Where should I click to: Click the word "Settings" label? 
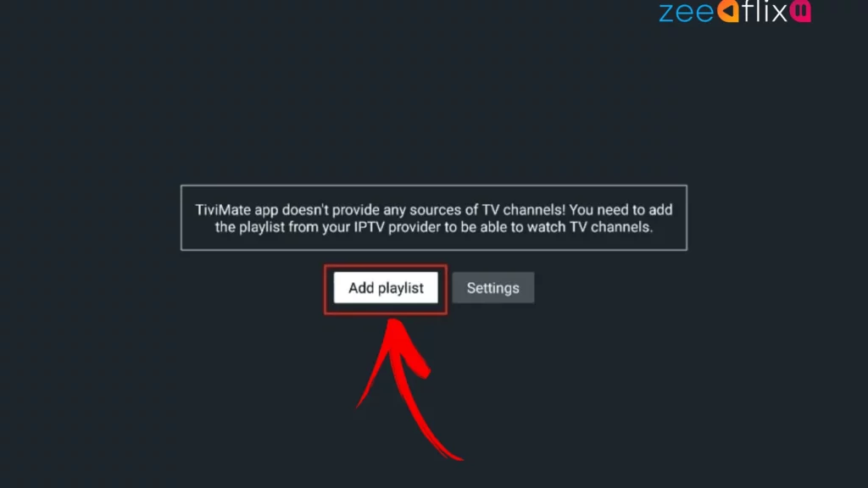[x=492, y=288]
